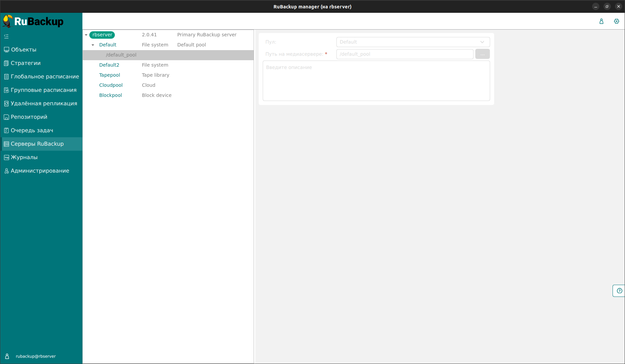Image resolution: width=625 pixels, height=364 pixels.
Task: Open the Пул dropdown showing Default
Action: 413,42
